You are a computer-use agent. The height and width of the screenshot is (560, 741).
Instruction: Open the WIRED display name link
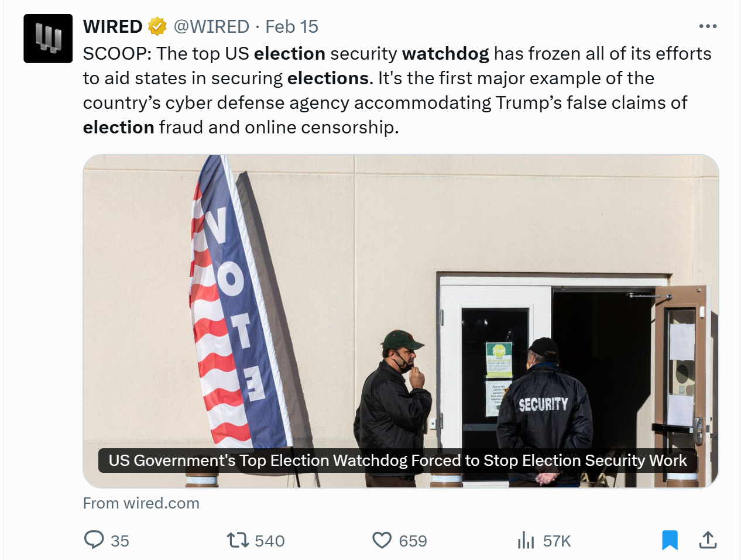pos(113,26)
